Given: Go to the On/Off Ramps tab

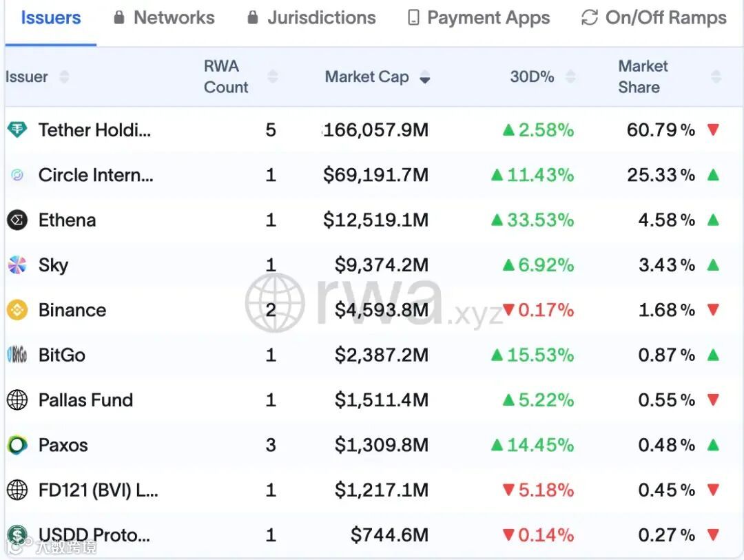Looking at the screenshot, I should click(x=654, y=18).
